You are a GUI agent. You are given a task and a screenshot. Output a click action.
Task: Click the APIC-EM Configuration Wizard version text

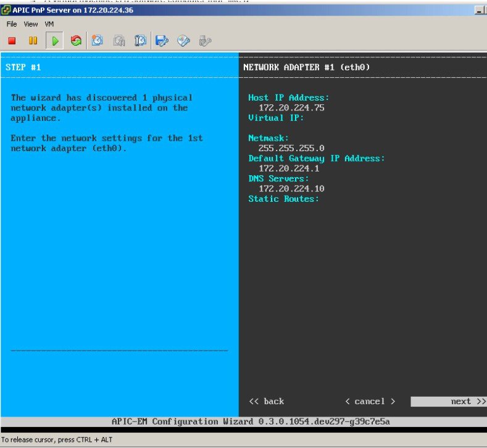point(251,421)
